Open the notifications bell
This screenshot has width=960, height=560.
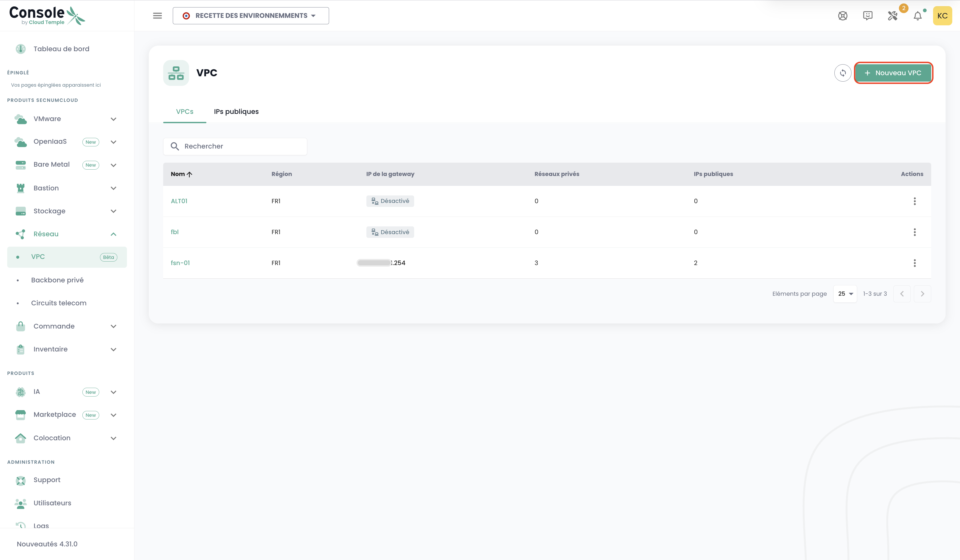pyautogui.click(x=917, y=16)
